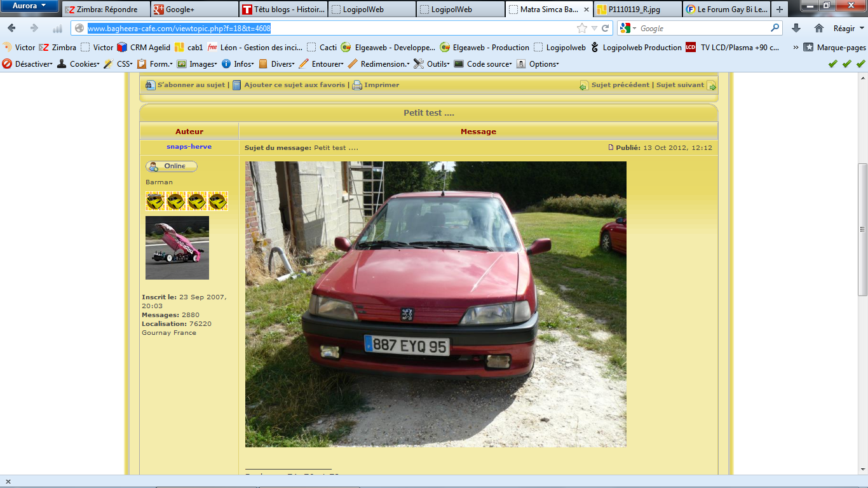Go forward with the forward arrow
868x488 pixels.
(x=34, y=28)
